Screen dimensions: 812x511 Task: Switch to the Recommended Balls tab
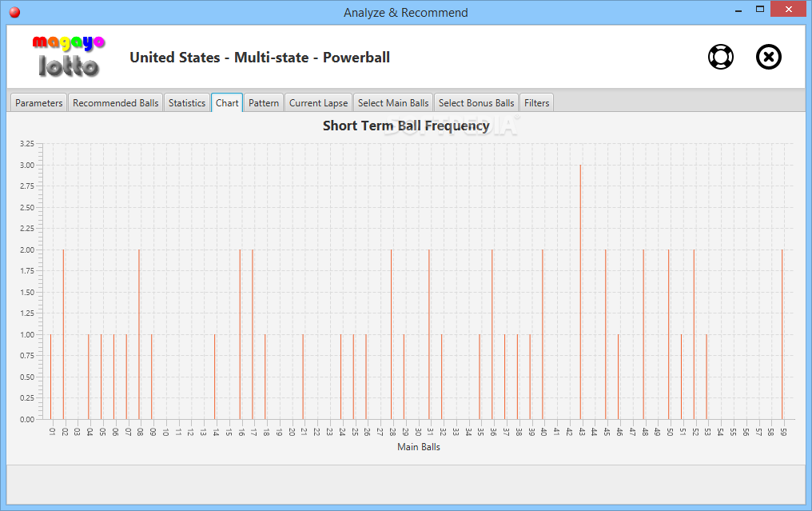point(115,102)
